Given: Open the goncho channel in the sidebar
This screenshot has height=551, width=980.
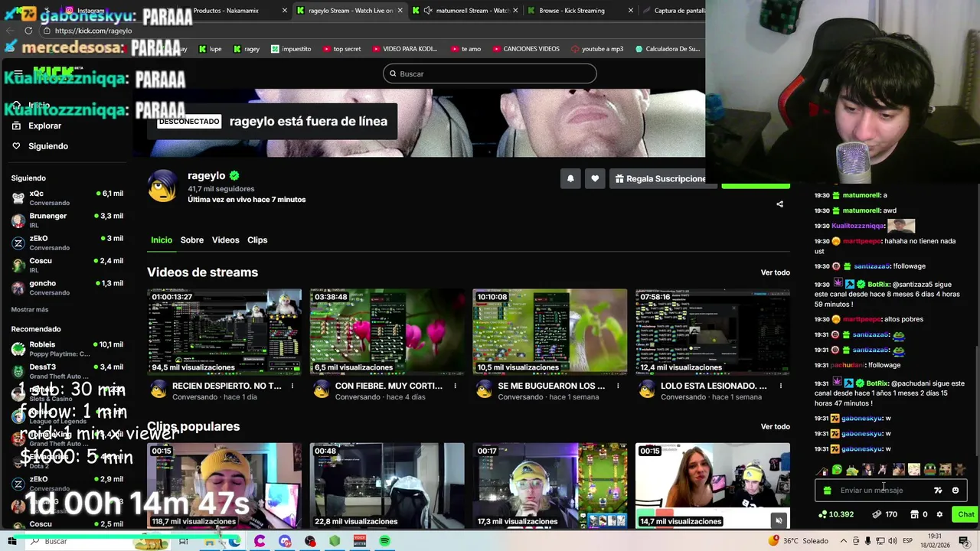Looking at the screenshot, I should 67,287.
